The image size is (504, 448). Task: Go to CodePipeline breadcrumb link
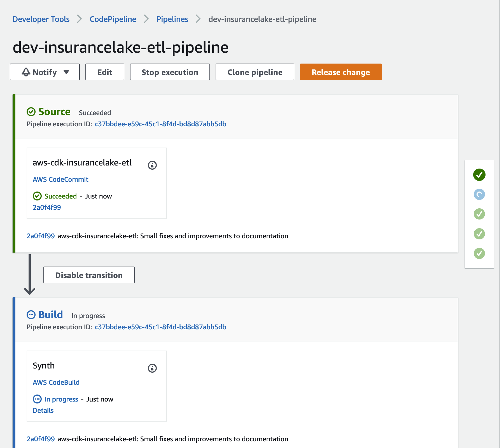(x=113, y=19)
